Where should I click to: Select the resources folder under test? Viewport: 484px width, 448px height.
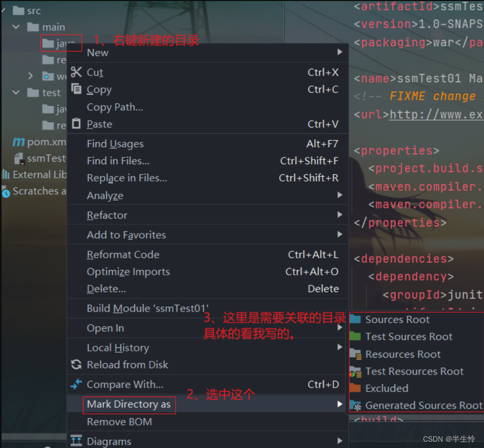[x=55, y=125]
